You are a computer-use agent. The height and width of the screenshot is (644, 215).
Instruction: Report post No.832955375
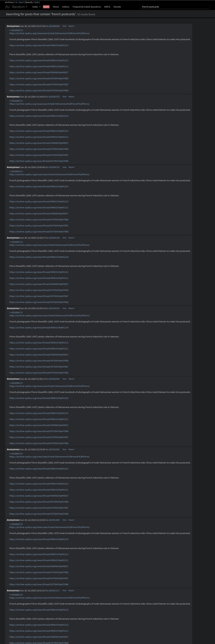[71, 97]
